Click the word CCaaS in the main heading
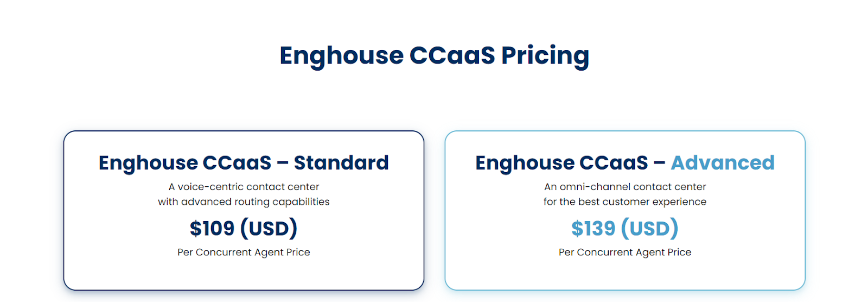This screenshot has width=868, height=302. point(452,55)
